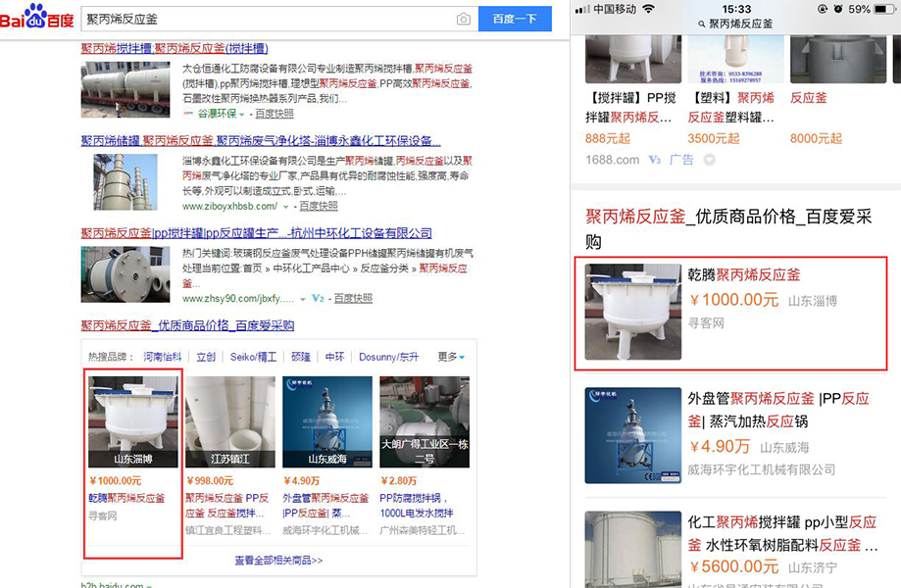Click the V2 verification badge icon

[x=318, y=298]
